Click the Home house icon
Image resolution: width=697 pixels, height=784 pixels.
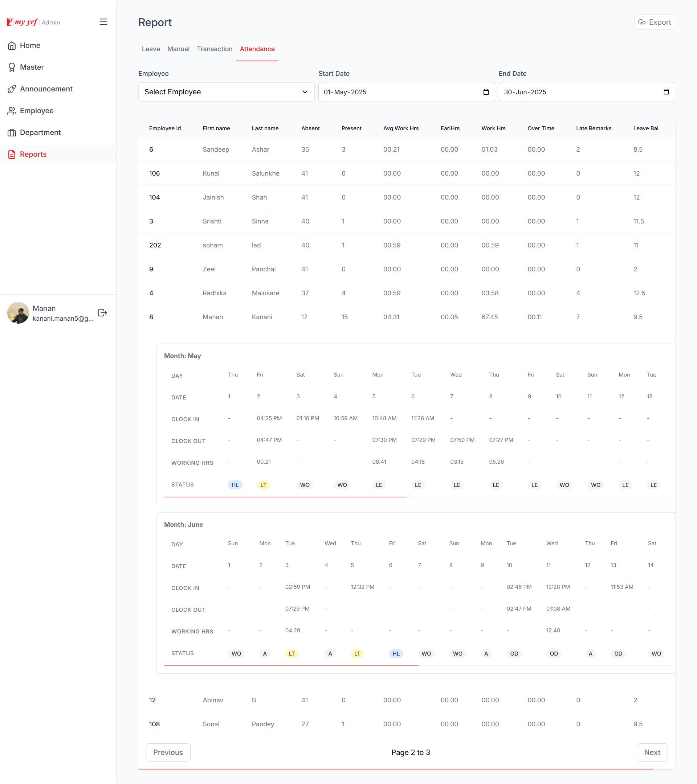point(12,46)
